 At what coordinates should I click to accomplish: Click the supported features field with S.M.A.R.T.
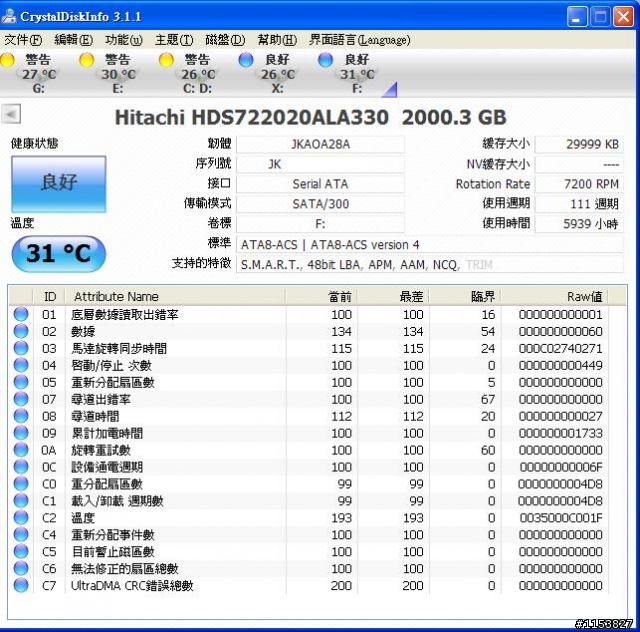(430, 265)
